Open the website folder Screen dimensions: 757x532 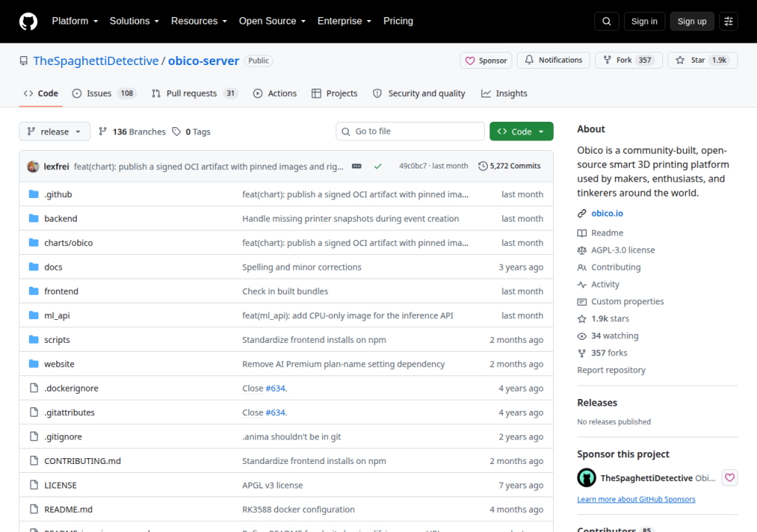[x=59, y=364]
